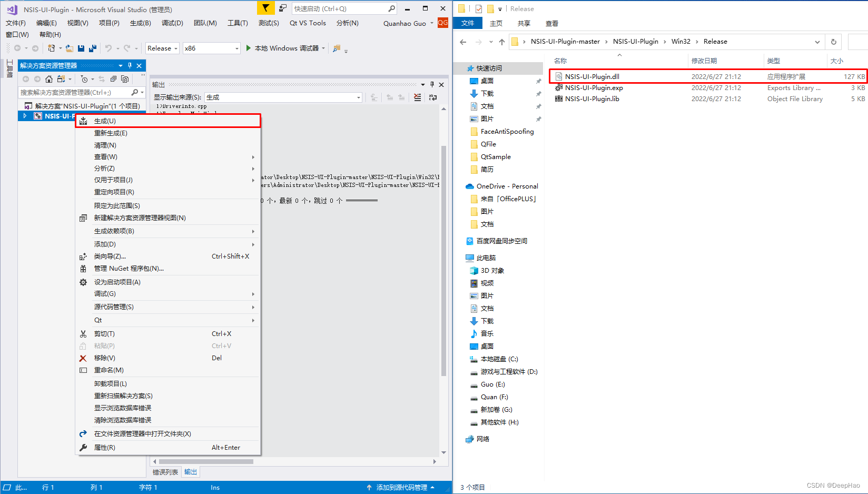Open Output panel window position dropdown arrow
868x494 pixels.
[x=423, y=84]
